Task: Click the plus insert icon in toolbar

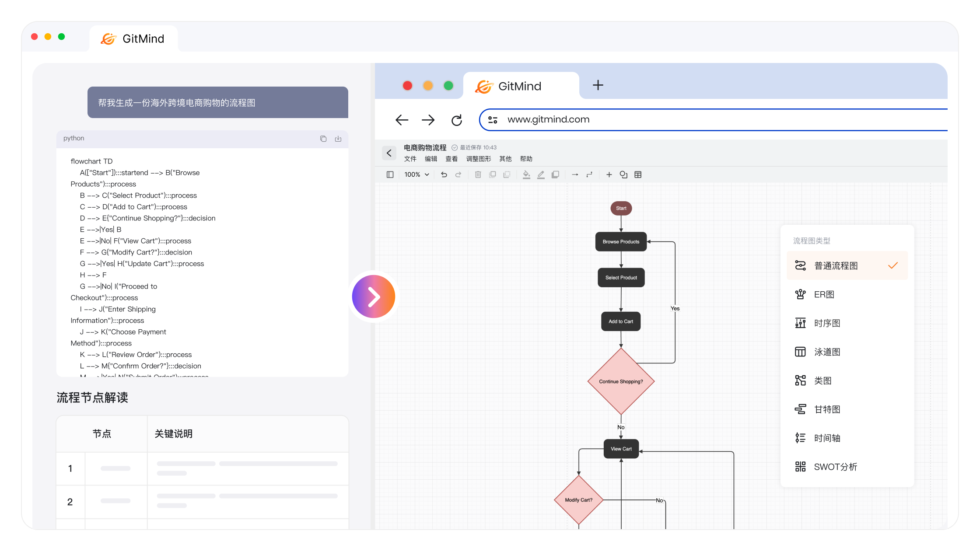Action: [609, 174]
